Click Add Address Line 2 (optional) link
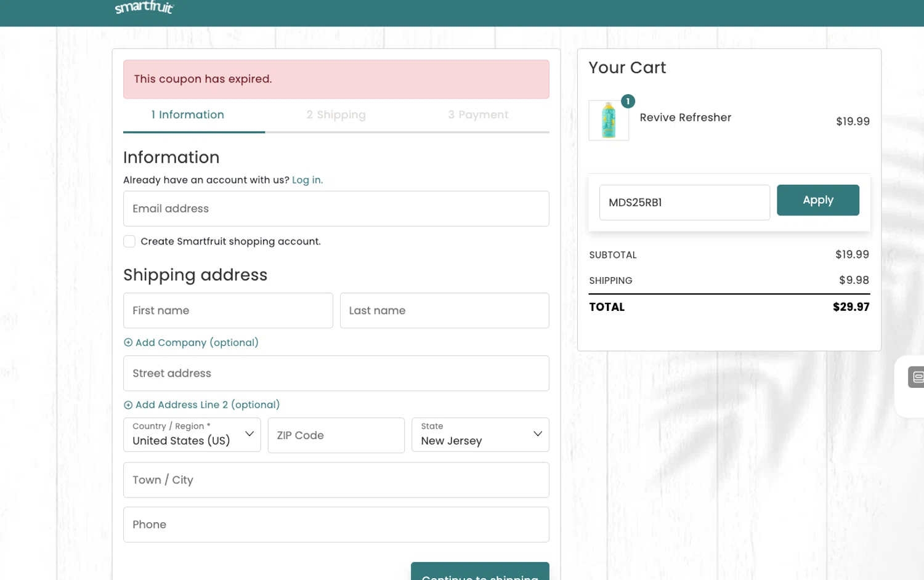924x580 pixels. (208, 405)
